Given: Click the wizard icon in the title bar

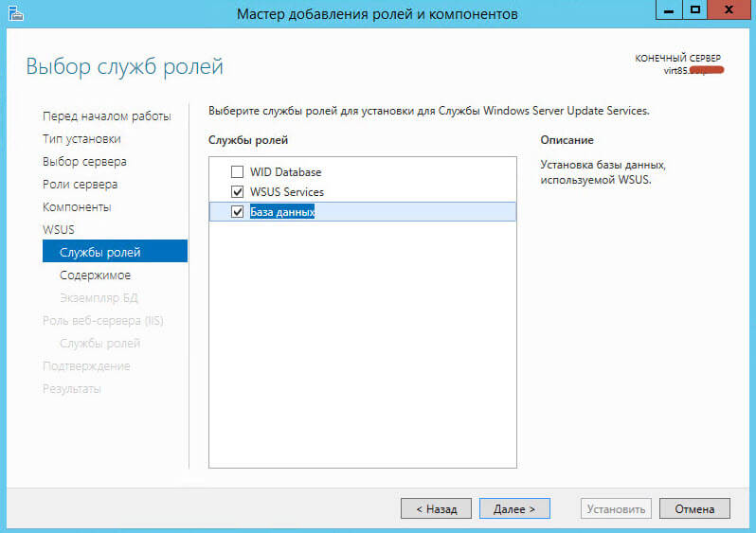Looking at the screenshot, I should [x=15, y=13].
